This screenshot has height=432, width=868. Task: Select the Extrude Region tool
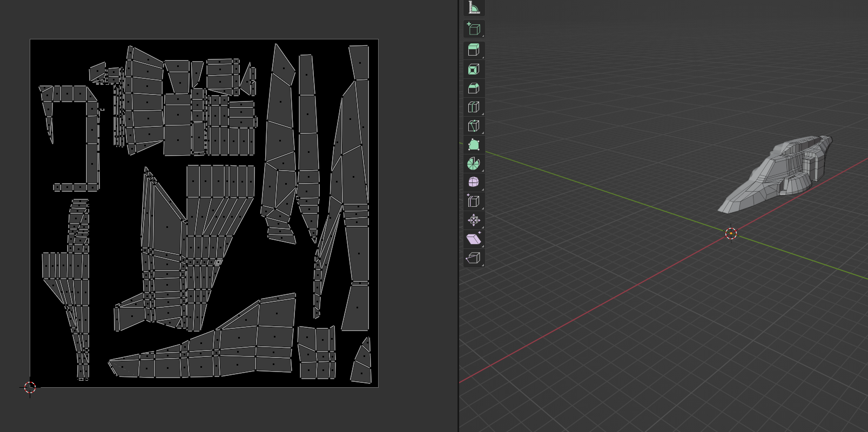click(474, 50)
